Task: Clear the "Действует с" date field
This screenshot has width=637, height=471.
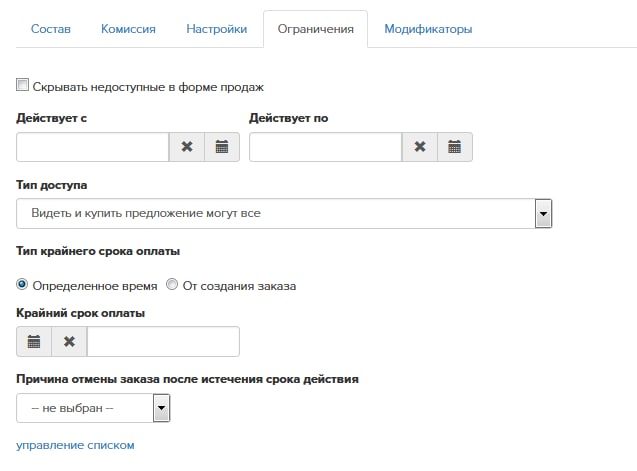Action: point(186,147)
